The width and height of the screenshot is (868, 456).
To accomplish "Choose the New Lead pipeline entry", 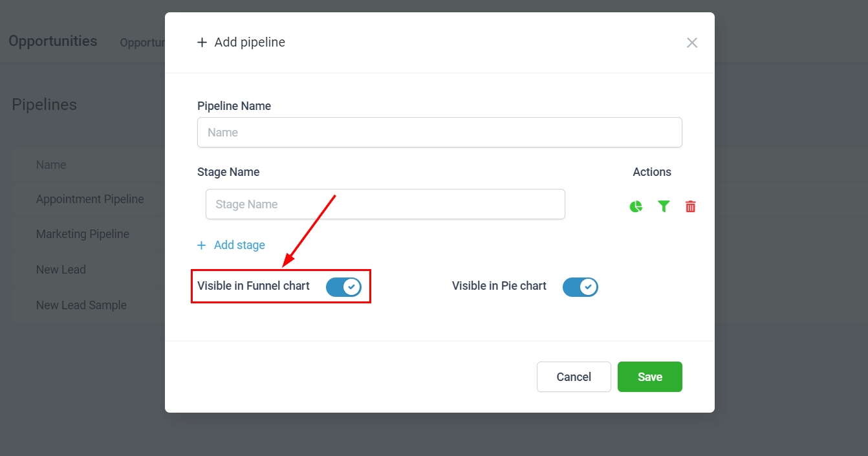I will tap(61, 270).
